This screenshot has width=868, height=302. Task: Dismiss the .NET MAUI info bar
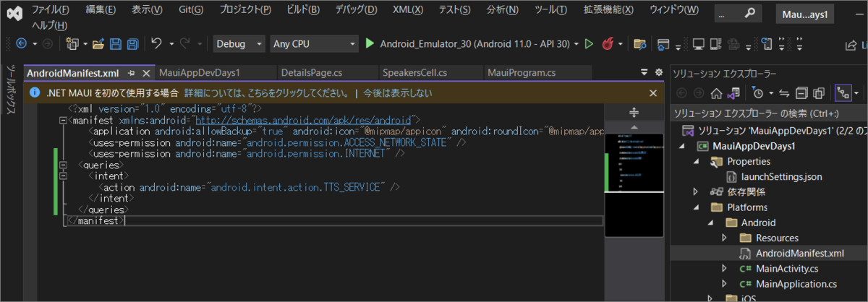(x=652, y=93)
